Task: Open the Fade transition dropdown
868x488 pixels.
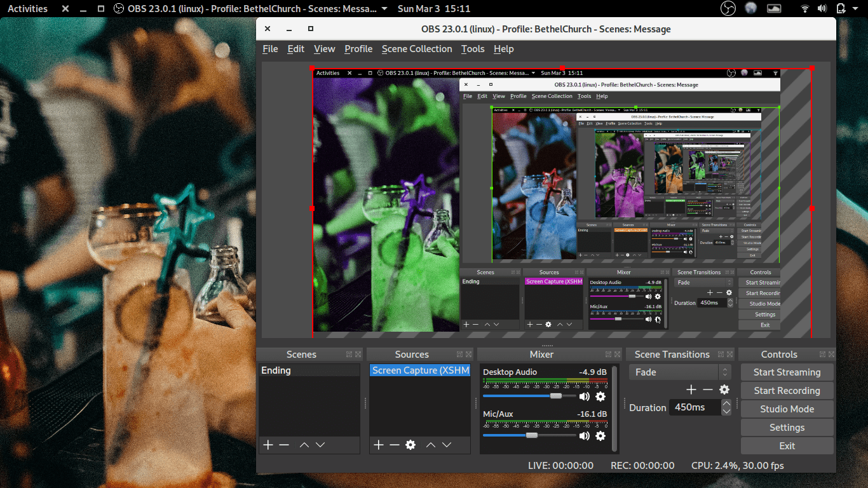Action: pyautogui.click(x=674, y=372)
